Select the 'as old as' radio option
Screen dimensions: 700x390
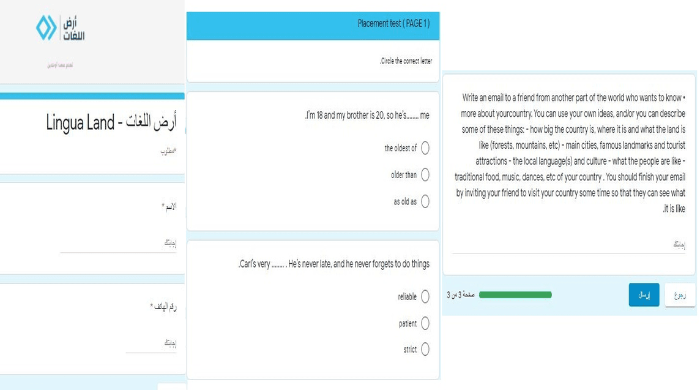[x=425, y=202]
